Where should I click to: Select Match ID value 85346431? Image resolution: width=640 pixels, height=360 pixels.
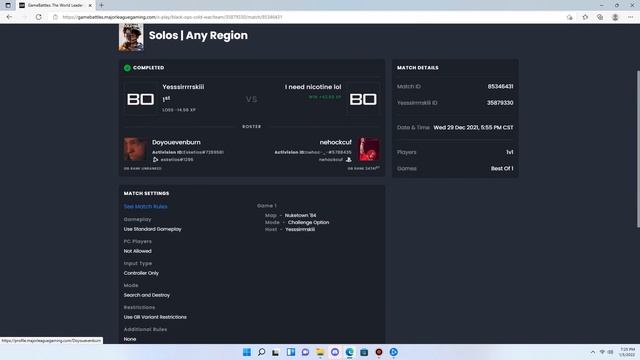tap(500, 87)
